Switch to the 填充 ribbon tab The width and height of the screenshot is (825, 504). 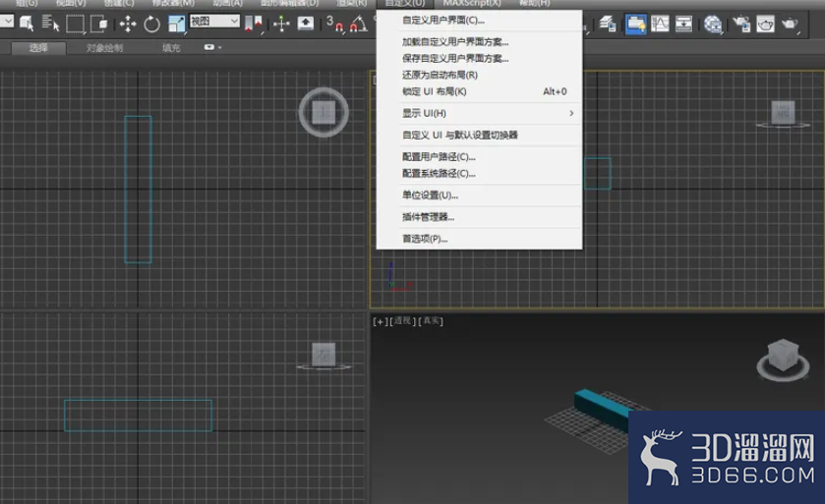[171, 48]
